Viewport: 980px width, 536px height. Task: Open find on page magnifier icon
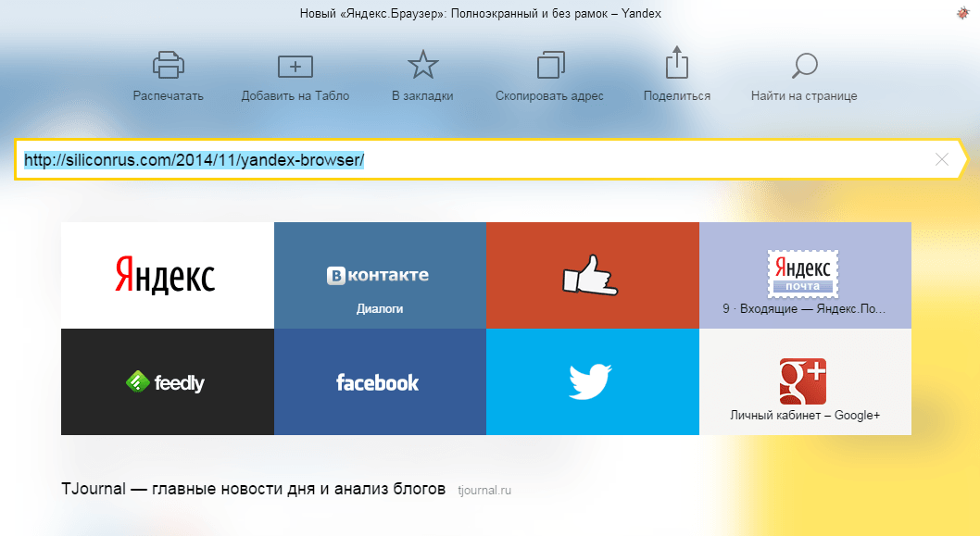click(804, 65)
